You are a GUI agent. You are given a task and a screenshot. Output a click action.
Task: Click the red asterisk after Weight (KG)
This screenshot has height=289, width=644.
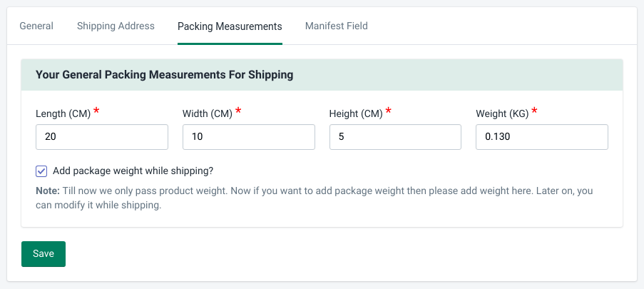[535, 112]
